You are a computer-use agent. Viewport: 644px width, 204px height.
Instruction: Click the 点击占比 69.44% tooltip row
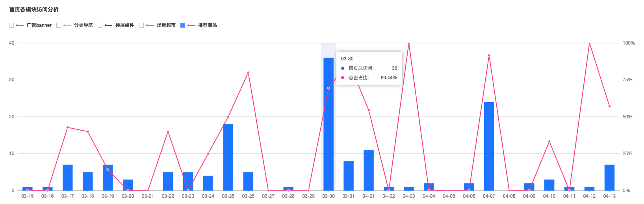click(x=369, y=78)
